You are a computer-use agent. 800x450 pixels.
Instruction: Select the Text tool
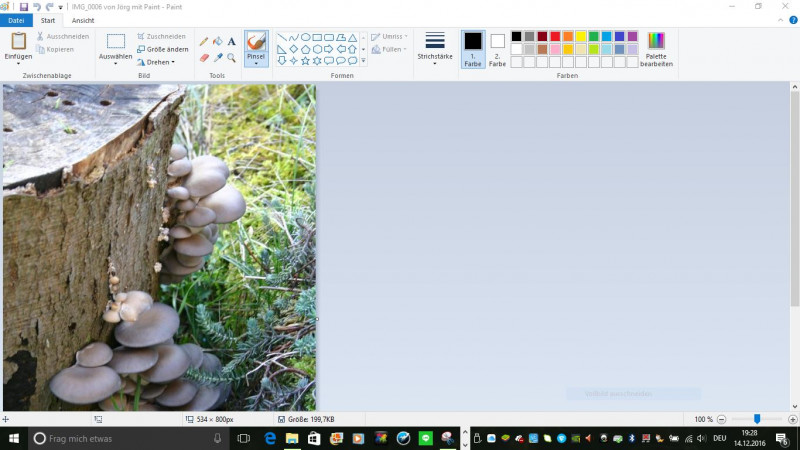(232, 42)
